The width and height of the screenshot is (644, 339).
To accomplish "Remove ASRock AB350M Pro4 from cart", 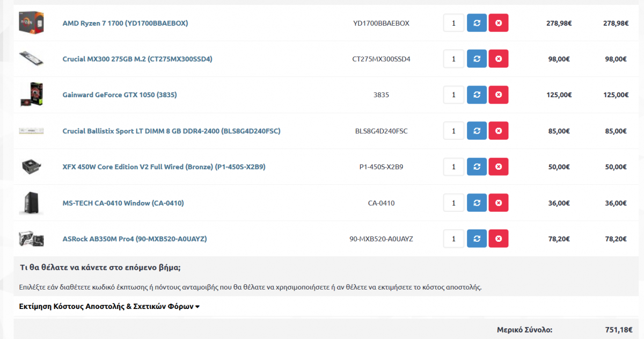I will (x=499, y=239).
